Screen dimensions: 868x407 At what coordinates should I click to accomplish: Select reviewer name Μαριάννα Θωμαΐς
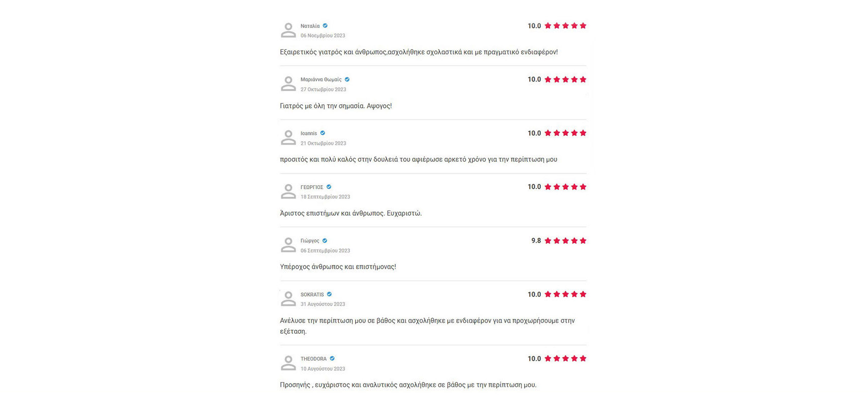(x=321, y=79)
